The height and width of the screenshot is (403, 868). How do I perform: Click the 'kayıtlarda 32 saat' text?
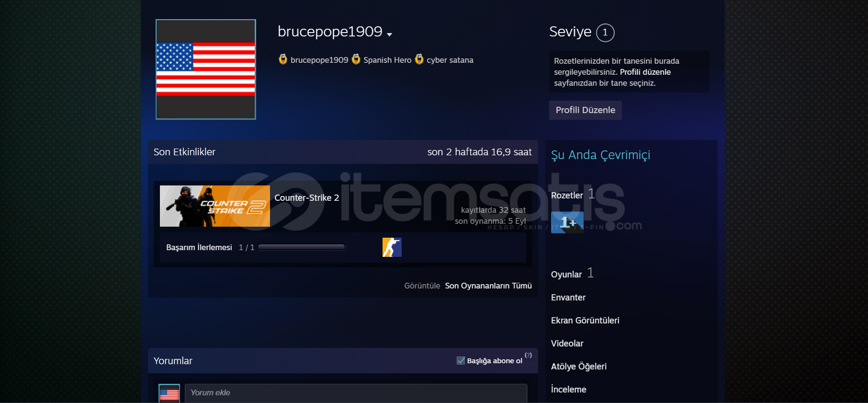coord(493,210)
